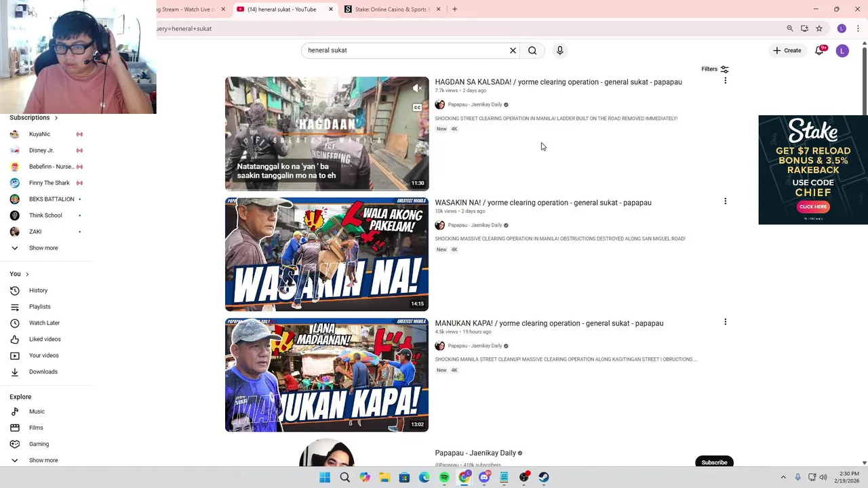Open more options for HAGDAN SA KALSADA video
The height and width of the screenshot is (488, 868).
pyautogui.click(x=725, y=81)
